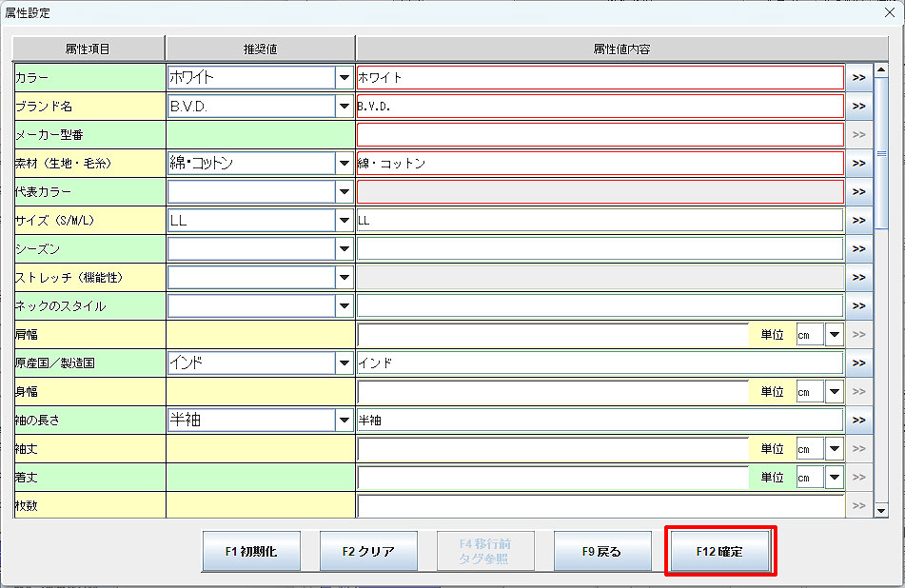Click the >> button in the サイズ row
The image size is (905, 588).
coord(859,221)
